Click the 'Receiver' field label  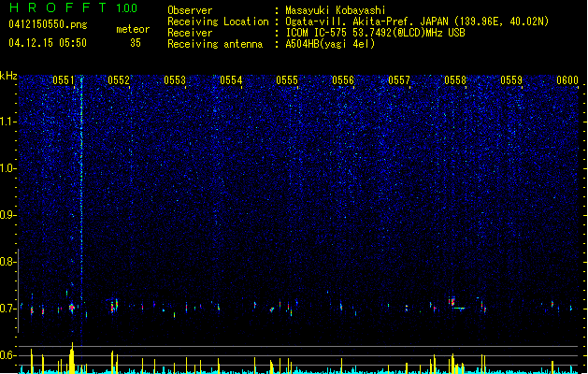(190, 33)
